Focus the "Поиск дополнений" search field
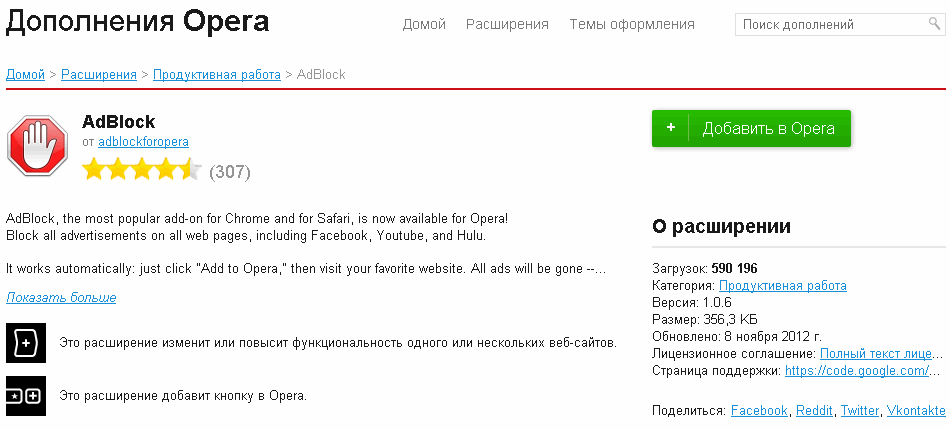The height and width of the screenshot is (430, 949). click(x=830, y=24)
